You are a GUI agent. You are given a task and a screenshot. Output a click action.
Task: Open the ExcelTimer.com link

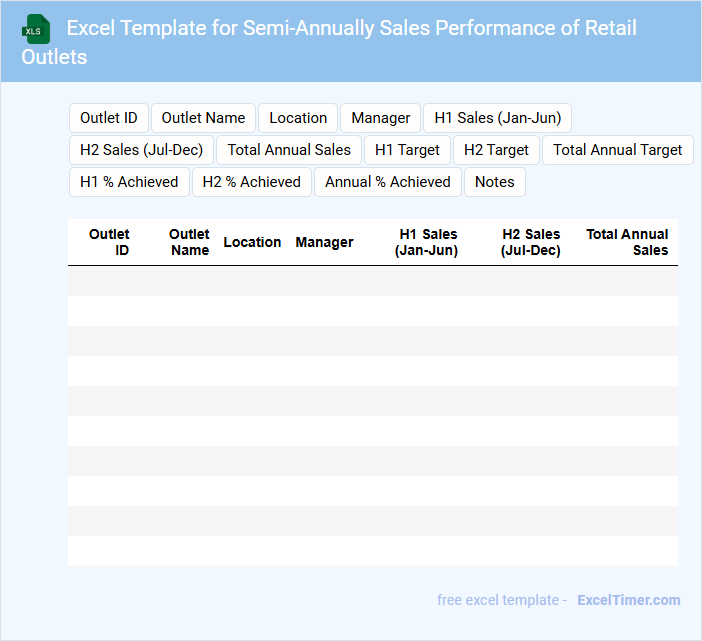click(628, 600)
